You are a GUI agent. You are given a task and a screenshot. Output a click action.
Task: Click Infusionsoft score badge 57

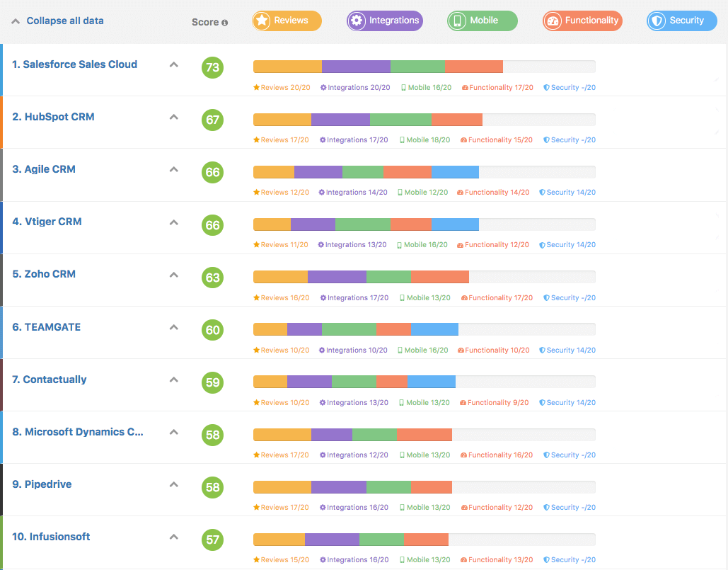click(x=213, y=540)
